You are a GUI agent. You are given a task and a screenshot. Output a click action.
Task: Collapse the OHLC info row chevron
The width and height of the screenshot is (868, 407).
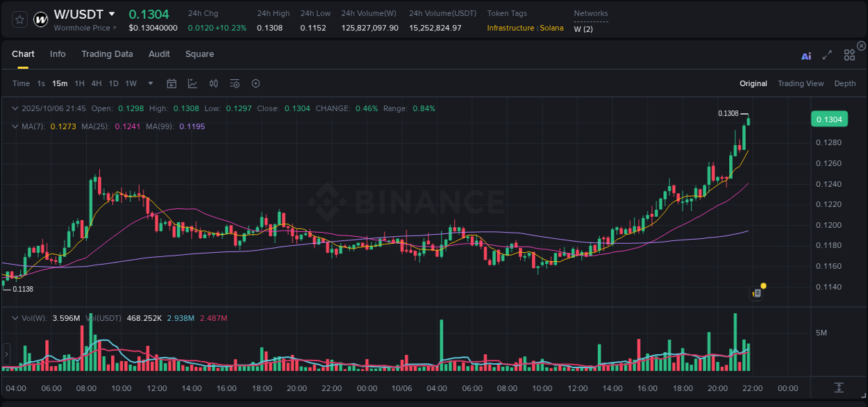coord(15,108)
